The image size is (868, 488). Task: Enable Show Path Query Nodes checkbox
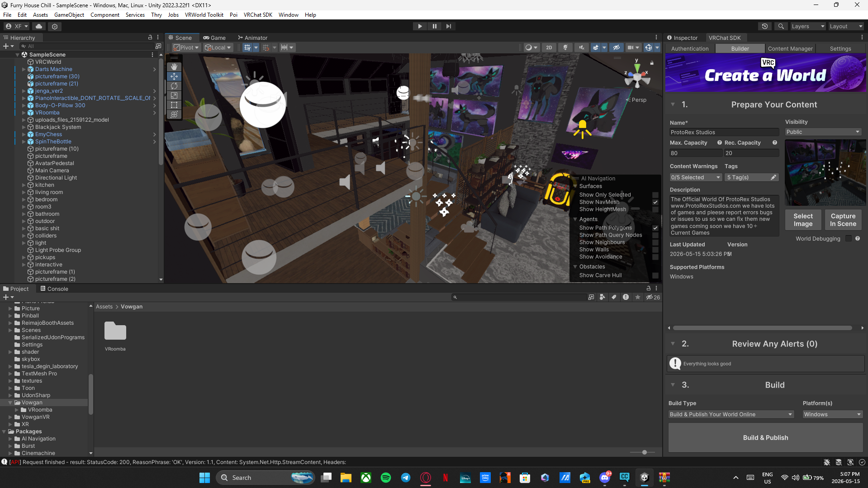[655, 235]
